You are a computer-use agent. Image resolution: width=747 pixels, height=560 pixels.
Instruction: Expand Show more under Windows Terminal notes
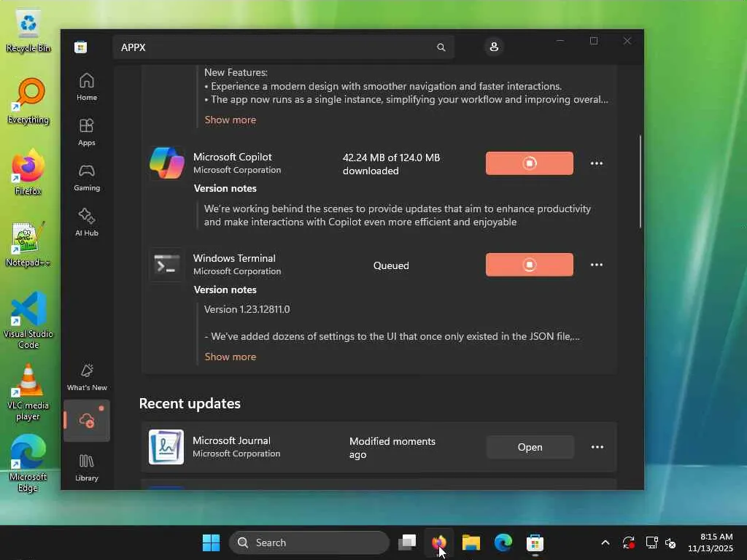click(x=230, y=357)
